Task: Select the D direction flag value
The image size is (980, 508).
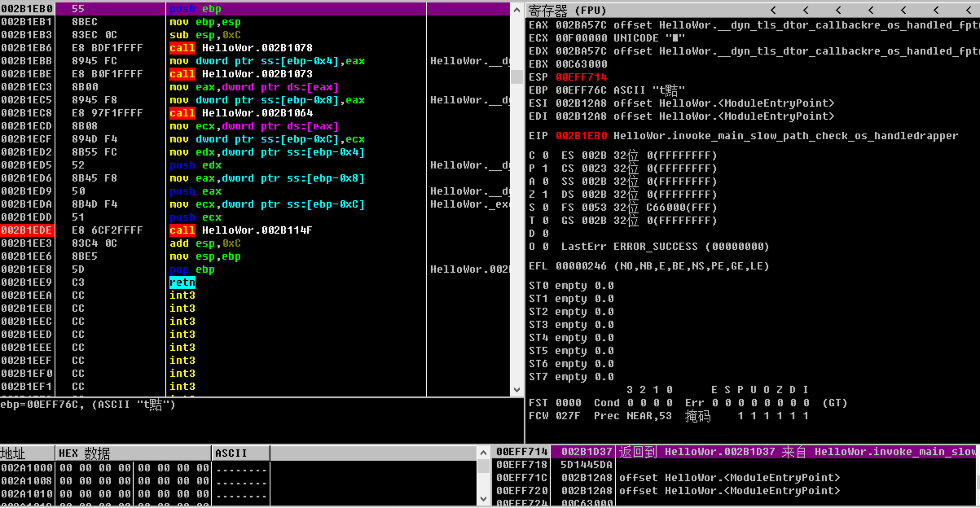Action: (545, 233)
